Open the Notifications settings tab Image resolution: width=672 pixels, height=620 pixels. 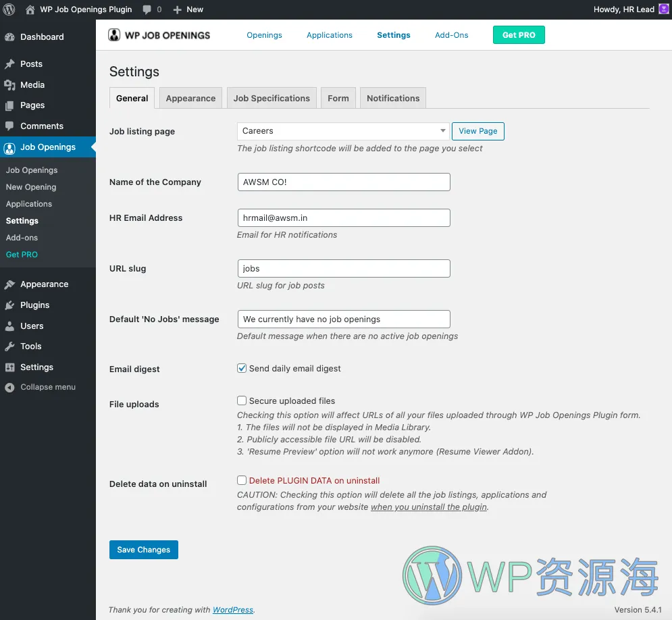[393, 98]
